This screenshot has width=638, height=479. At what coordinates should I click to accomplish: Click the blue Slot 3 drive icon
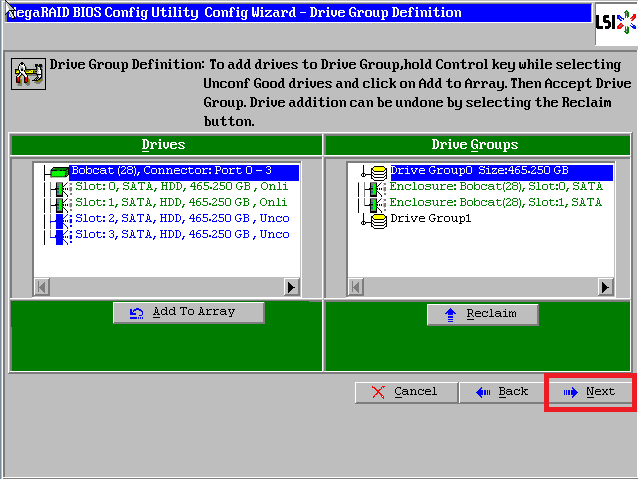click(x=61, y=234)
